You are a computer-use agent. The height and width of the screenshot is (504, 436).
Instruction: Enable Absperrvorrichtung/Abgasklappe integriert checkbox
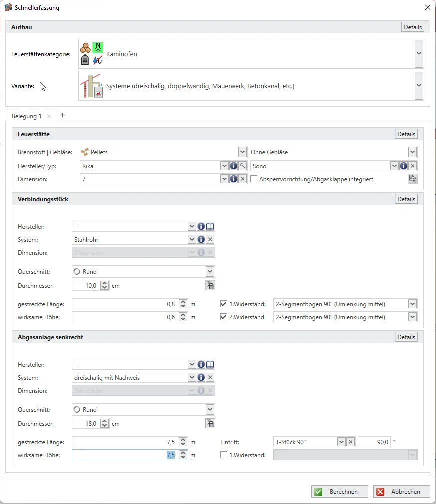[254, 179]
